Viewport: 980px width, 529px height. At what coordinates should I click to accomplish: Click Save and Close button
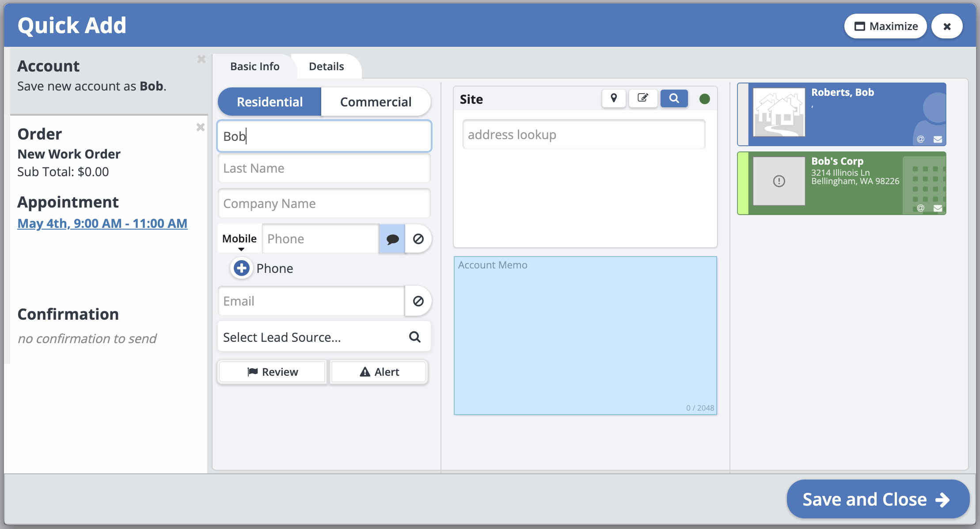pyautogui.click(x=877, y=499)
